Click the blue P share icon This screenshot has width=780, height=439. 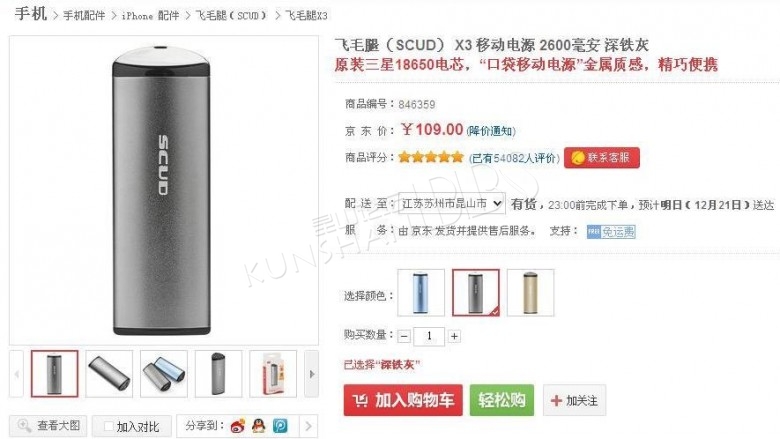280,426
